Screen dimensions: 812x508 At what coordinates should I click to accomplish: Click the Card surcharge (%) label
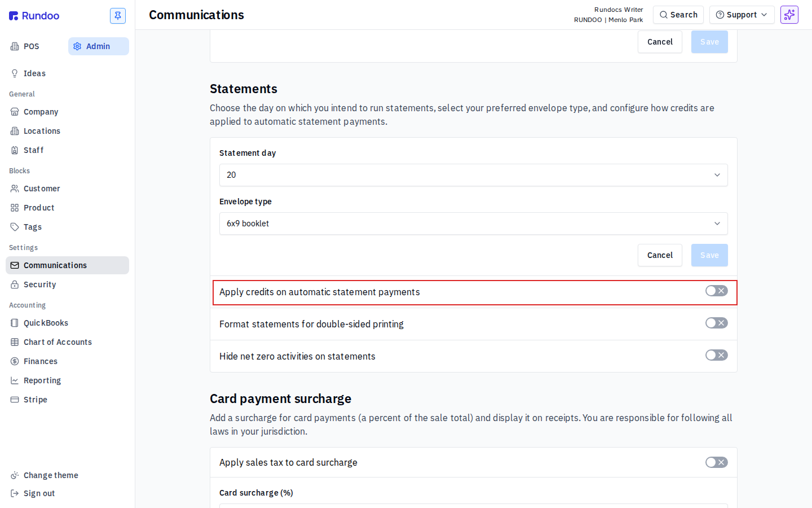pos(256,493)
